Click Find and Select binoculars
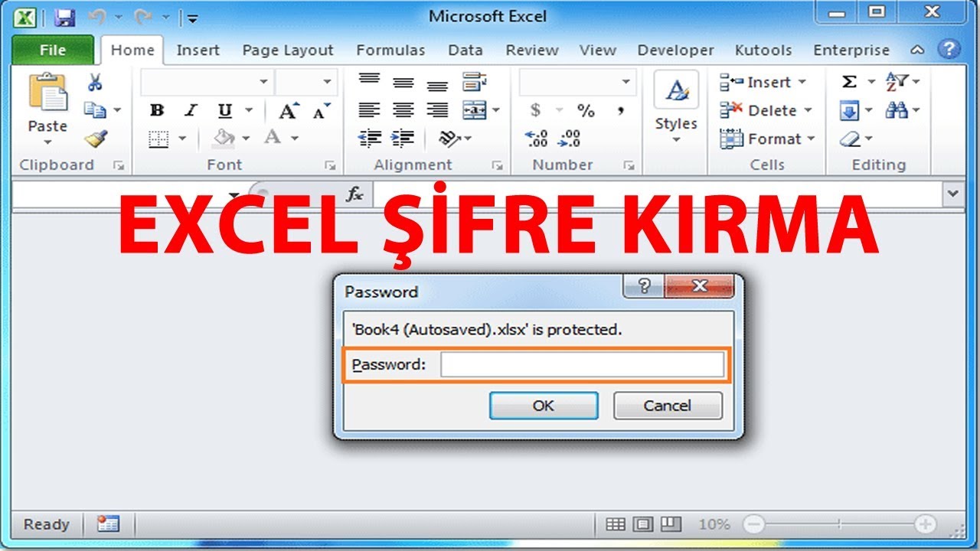This screenshot has height=551, width=980. pos(897,111)
